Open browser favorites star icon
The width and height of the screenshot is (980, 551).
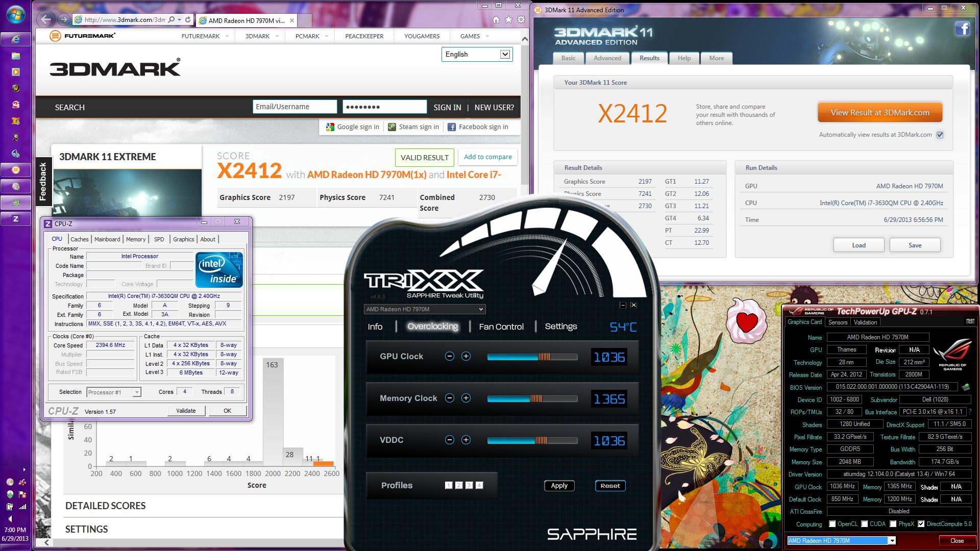pos(508,20)
